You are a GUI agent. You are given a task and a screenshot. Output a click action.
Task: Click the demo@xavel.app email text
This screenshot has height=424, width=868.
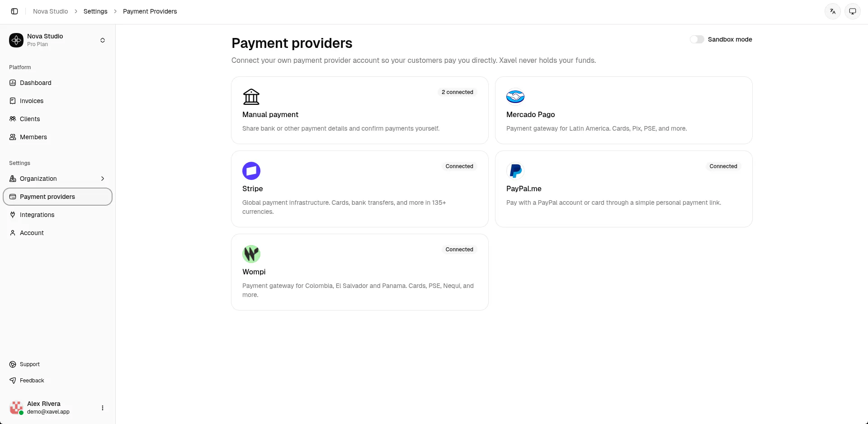click(x=48, y=412)
